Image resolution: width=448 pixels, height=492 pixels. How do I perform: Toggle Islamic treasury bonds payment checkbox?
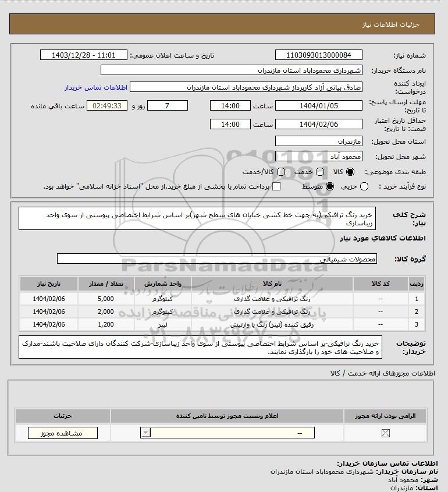click(x=276, y=186)
